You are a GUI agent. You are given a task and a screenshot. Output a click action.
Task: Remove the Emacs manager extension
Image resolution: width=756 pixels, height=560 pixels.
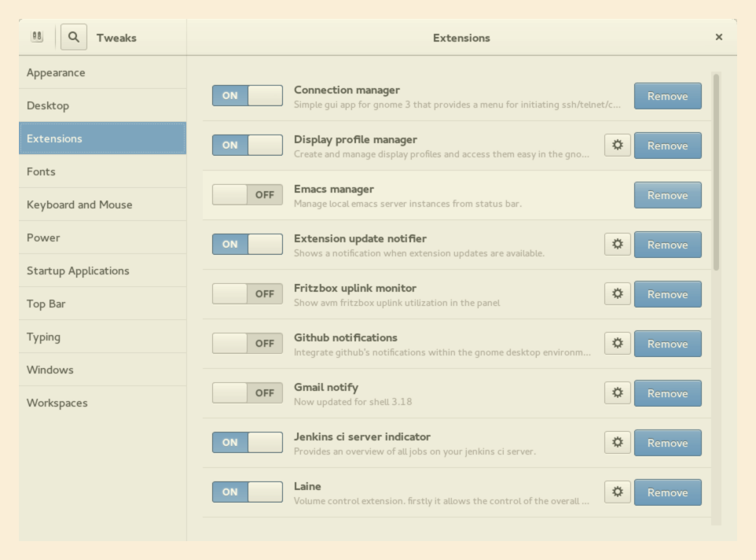click(667, 194)
